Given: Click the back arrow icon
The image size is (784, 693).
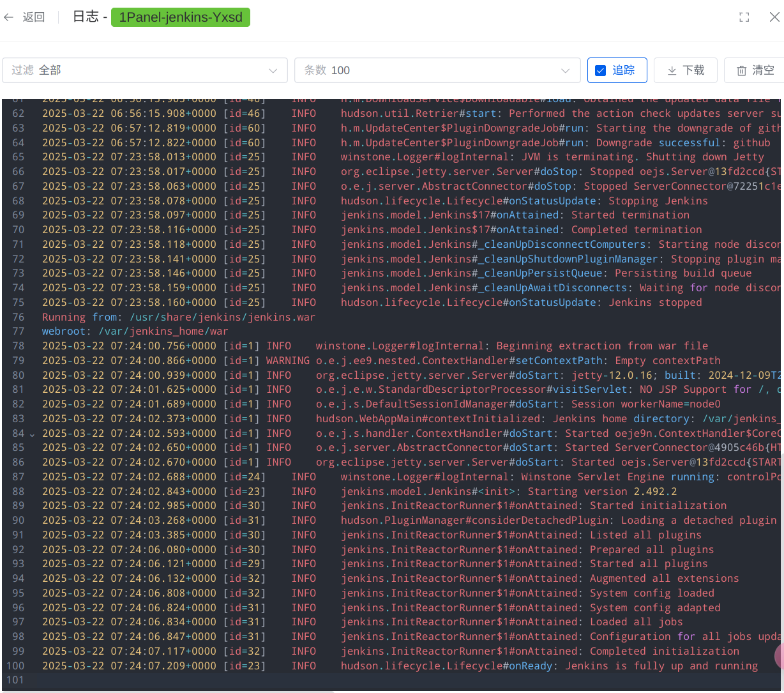Looking at the screenshot, I should (8, 17).
